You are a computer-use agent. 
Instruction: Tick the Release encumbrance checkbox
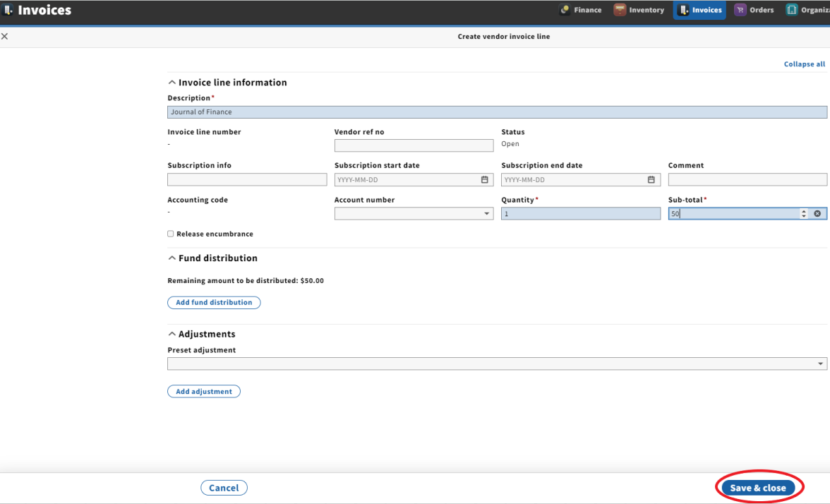pyautogui.click(x=171, y=234)
